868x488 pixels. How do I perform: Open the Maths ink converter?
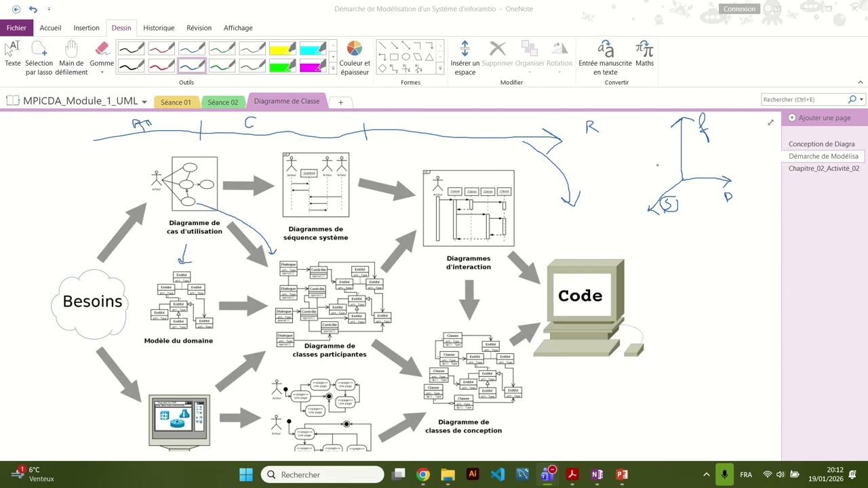point(644,54)
